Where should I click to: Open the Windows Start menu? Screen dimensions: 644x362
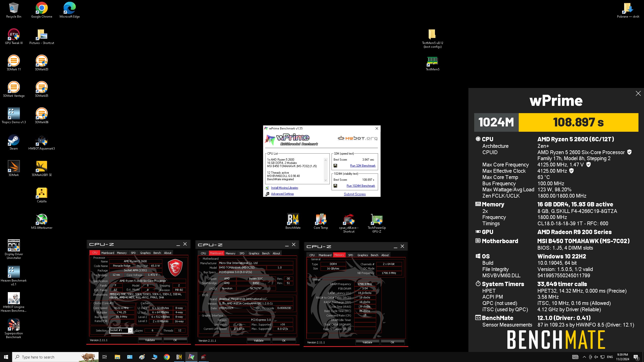(6, 357)
